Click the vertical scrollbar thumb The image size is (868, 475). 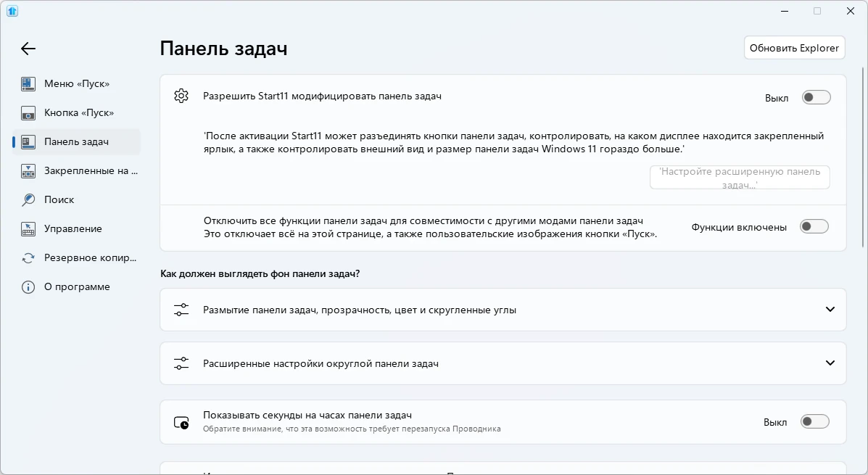point(863,157)
